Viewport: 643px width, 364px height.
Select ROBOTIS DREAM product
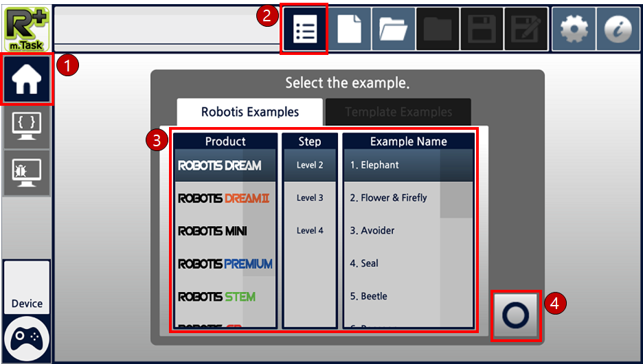[225, 166]
